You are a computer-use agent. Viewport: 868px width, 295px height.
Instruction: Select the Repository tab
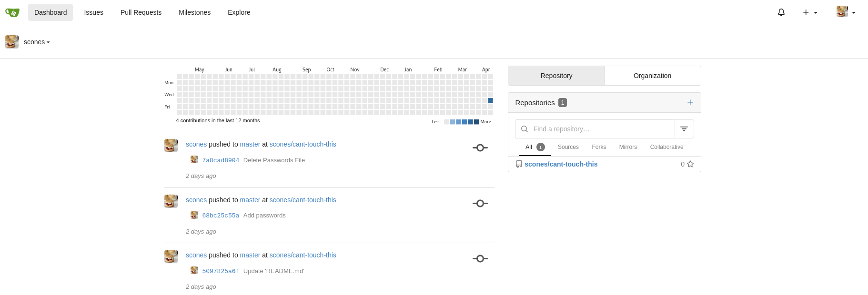(x=556, y=76)
